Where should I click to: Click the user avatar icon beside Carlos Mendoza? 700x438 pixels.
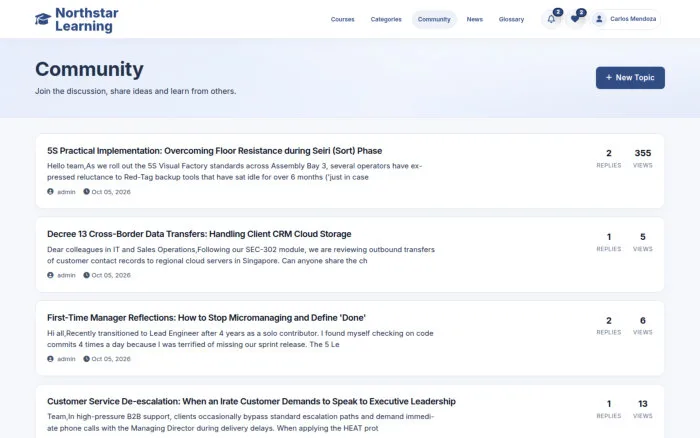600,19
